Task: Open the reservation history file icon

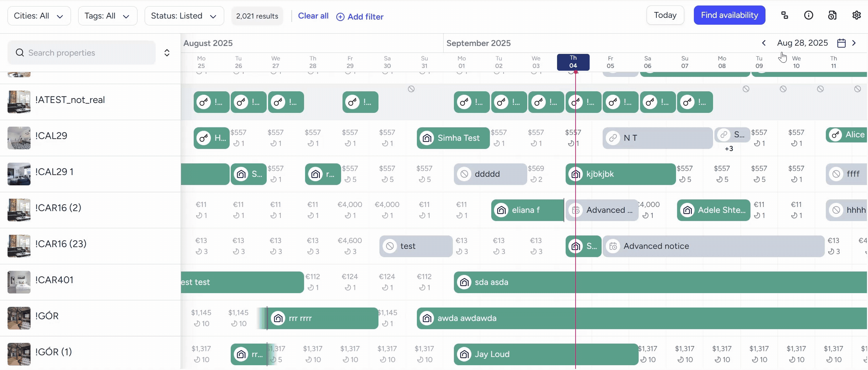Action: [832, 15]
